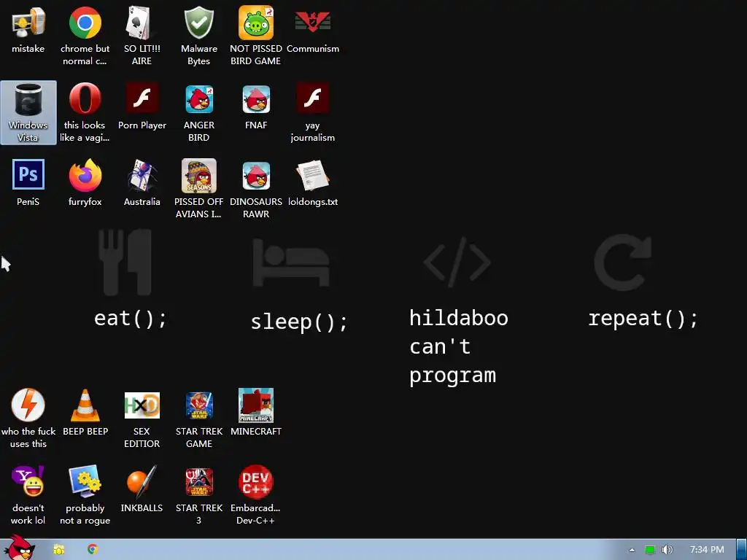The width and height of the screenshot is (747, 560).
Task: Show hidden tray icons arrow
Action: [632, 550]
